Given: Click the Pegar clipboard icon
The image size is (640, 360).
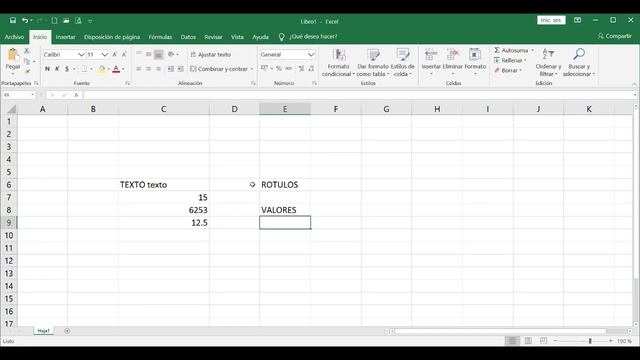Looking at the screenshot, I should tap(13, 55).
